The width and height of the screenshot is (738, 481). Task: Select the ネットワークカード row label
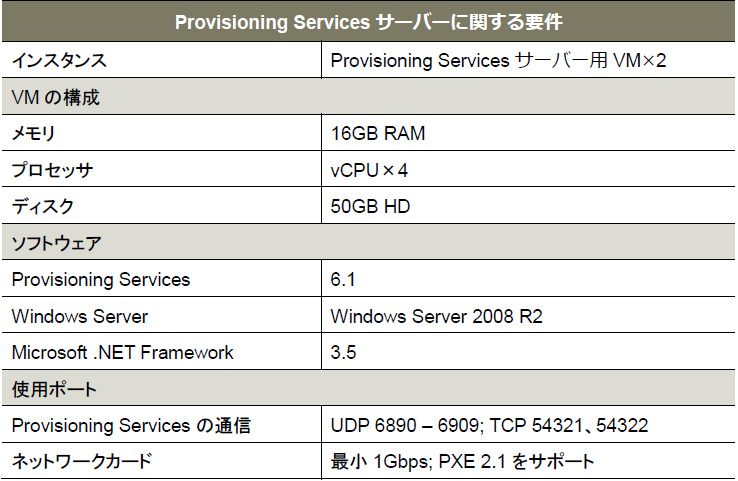pos(81,461)
